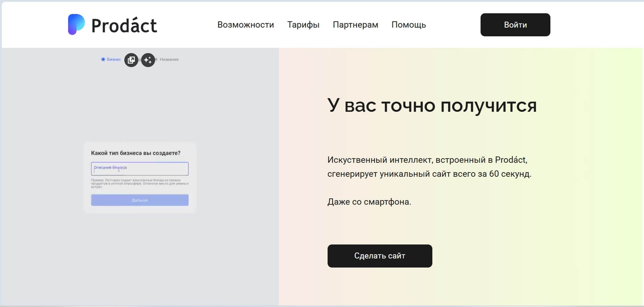Open the Помощь navigation link
Viewport: 644px width, 307px height.
click(x=409, y=25)
